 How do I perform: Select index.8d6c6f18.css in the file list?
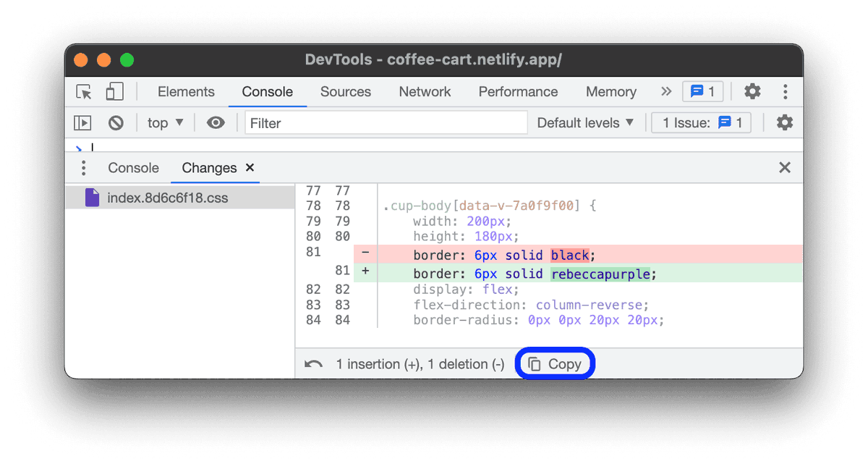pyautogui.click(x=180, y=198)
